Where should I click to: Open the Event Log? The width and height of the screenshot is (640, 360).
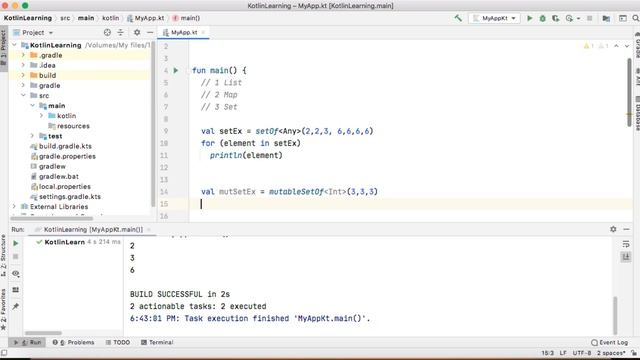click(610, 342)
